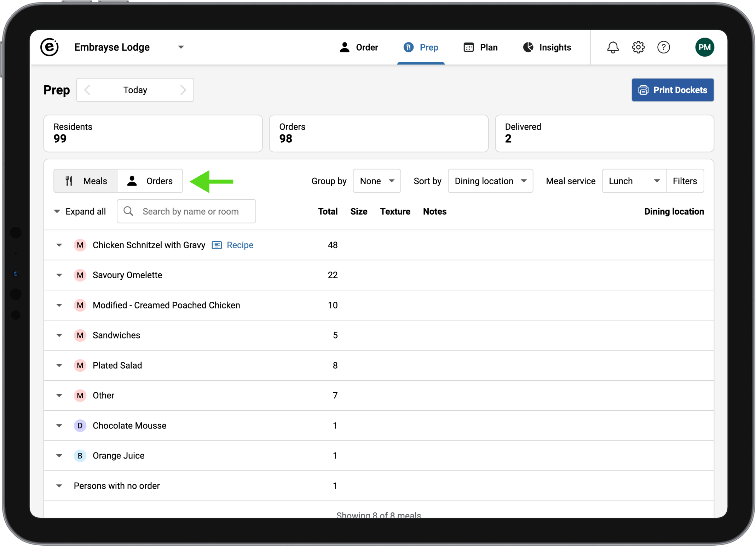Open the Insights tab

(547, 47)
